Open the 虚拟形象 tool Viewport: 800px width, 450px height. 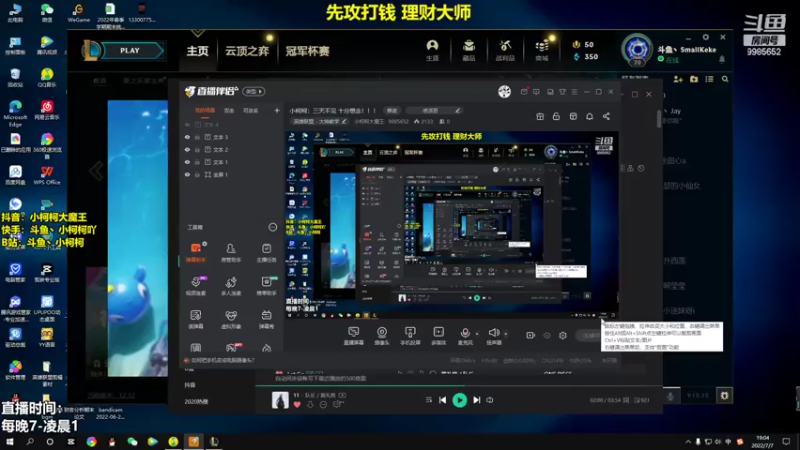[x=231, y=319]
